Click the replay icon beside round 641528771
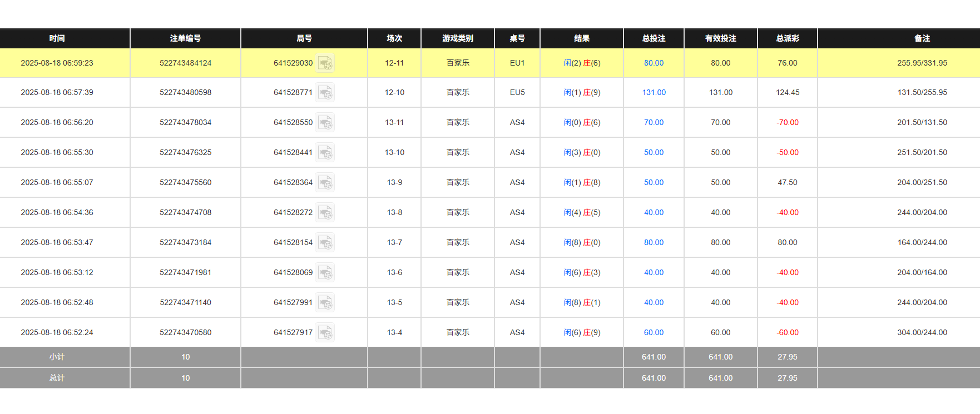This screenshot has width=980, height=414. 325,93
